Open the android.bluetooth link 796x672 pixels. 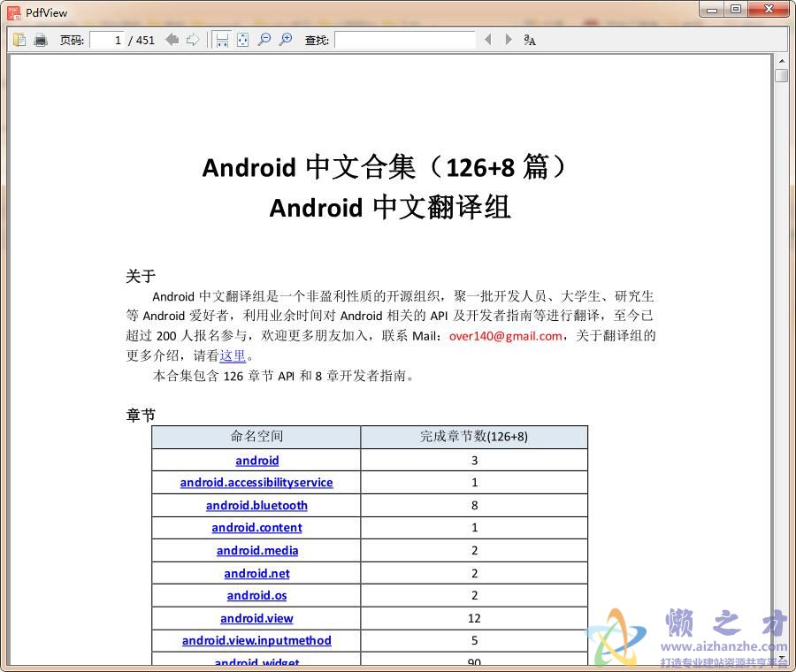[256, 506]
